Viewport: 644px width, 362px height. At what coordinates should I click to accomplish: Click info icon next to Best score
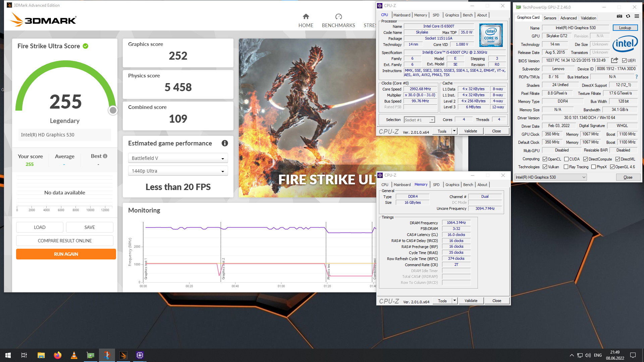pyautogui.click(x=105, y=156)
